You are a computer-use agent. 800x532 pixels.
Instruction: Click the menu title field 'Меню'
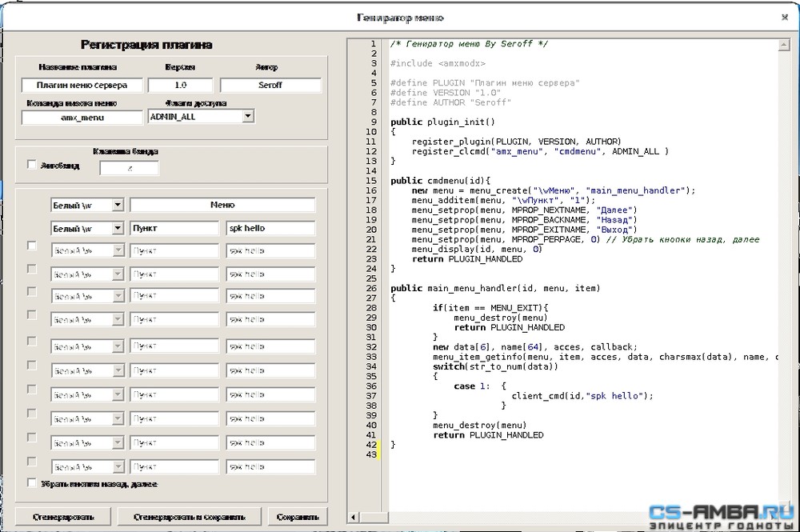pos(222,205)
